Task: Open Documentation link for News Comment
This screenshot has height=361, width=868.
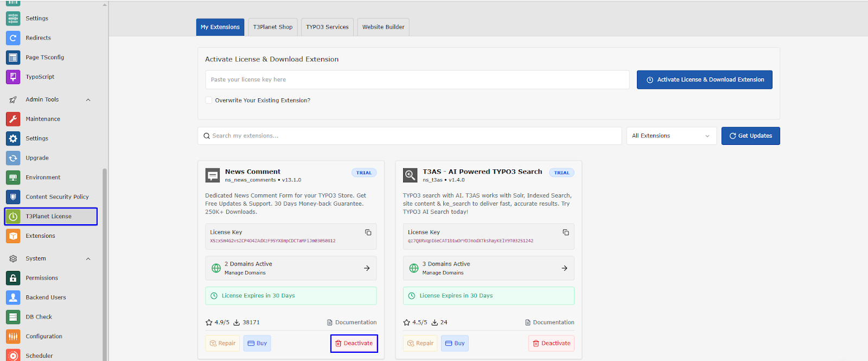Action: 352,322
